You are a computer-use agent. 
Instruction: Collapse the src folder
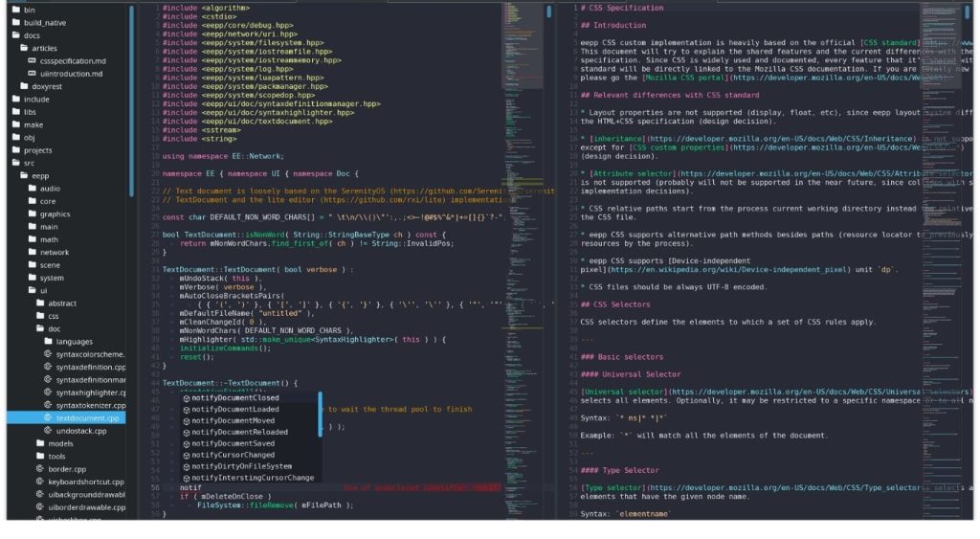coord(16,163)
